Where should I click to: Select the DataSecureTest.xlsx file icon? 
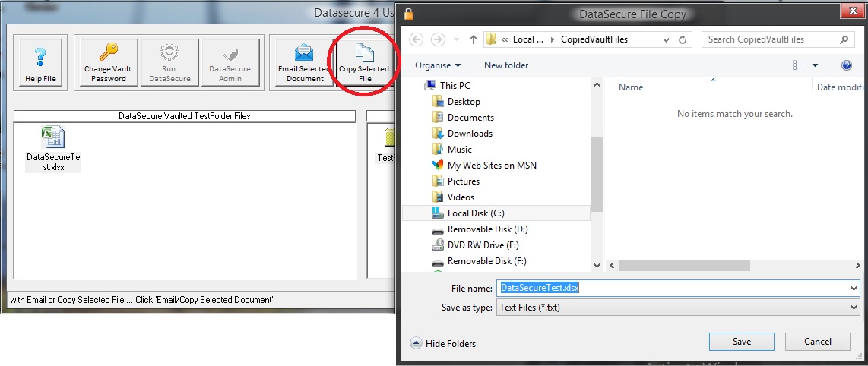pos(53,138)
